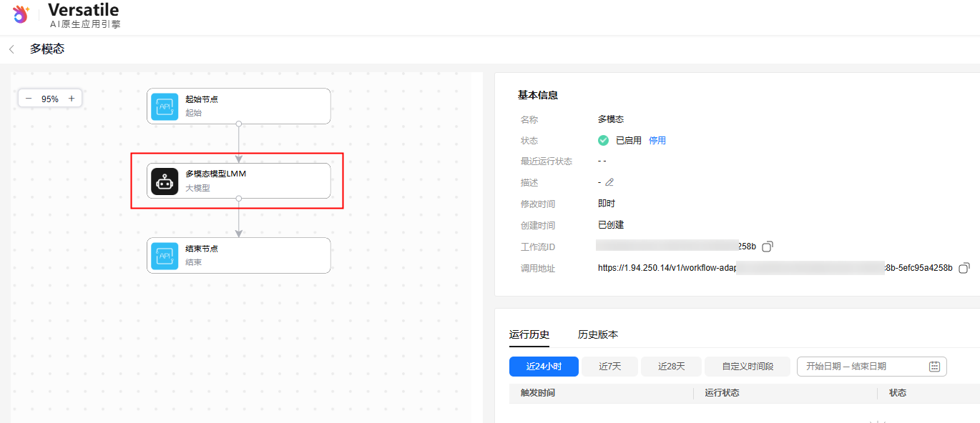Filter by 近28天
Screen dimensions: 980x423
point(672,367)
